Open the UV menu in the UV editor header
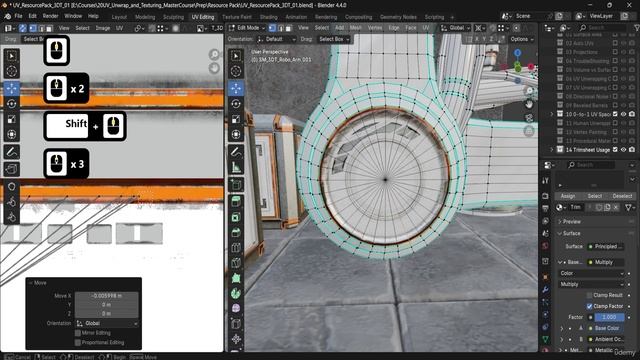Image resolution: width=640 pixels, height=360 pixels. pyautogui.click(x=119, y=28)
